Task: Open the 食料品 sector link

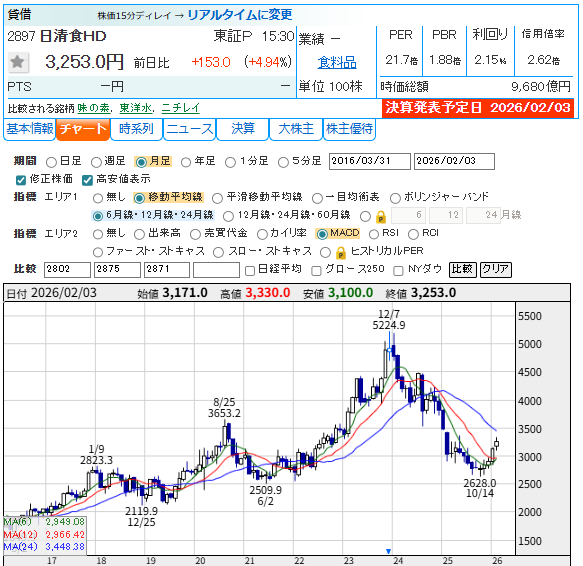Action: pyautogui.click(x=337, y=62)
